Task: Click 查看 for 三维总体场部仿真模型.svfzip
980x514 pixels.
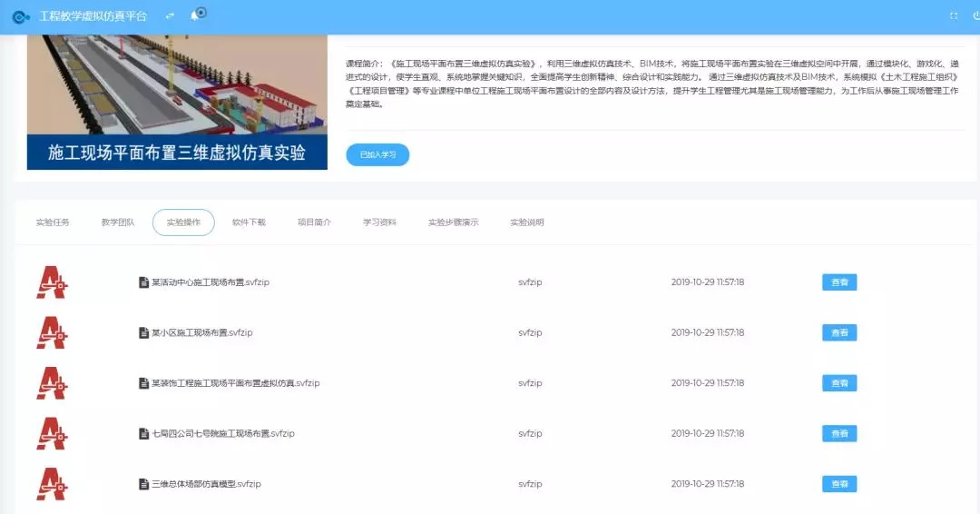Action: click(x=839, y=484)
